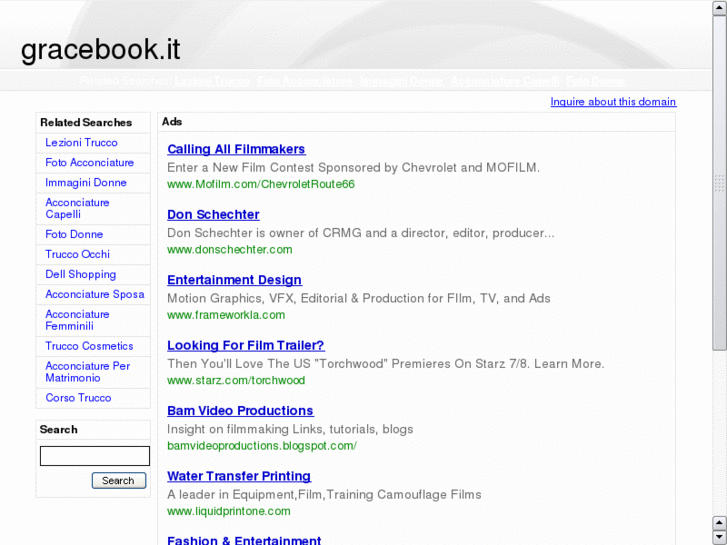This screenshot has width=727, height=545.
Task: Click the Bam Video Productions ad title
Action: (x=240, y=410)
